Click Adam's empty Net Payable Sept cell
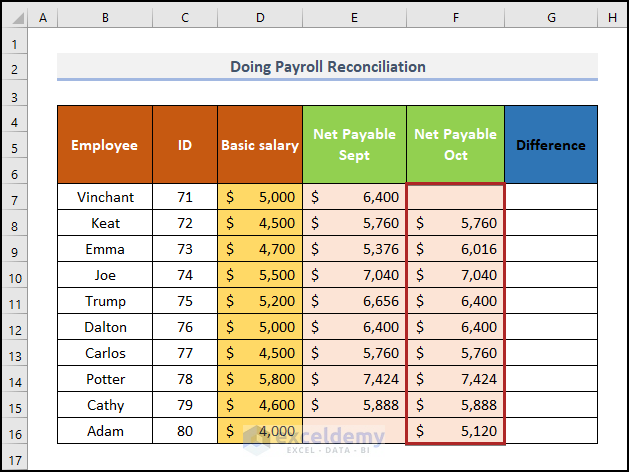This screenshot has height=472, width=629. (354, 431)
